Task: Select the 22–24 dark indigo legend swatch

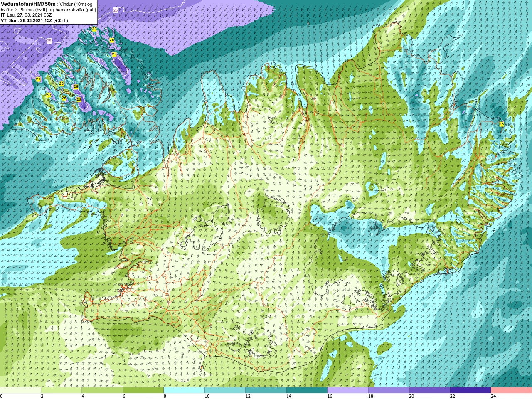Action: 470,390
